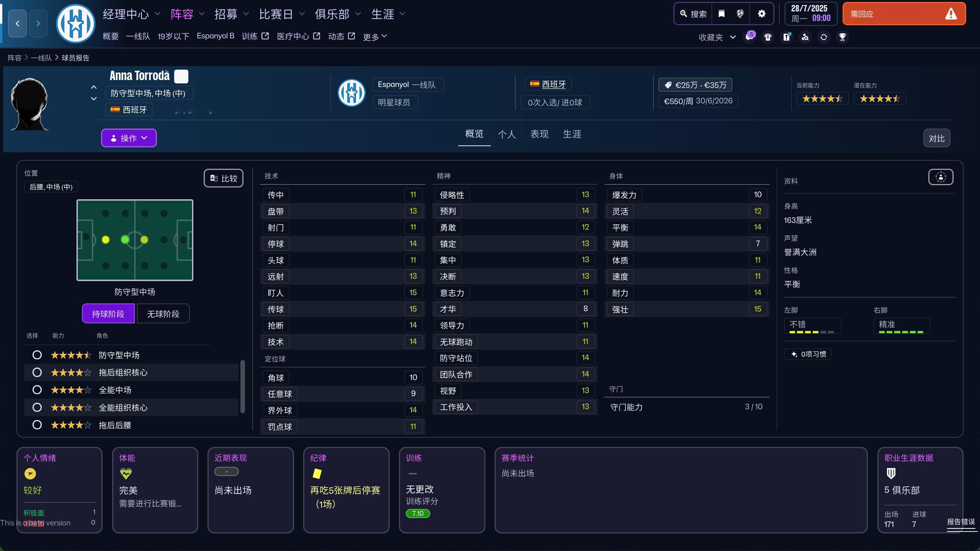Switch to the 无球阶段 phase toggle

pyautogui.click(x=163, y=313)
